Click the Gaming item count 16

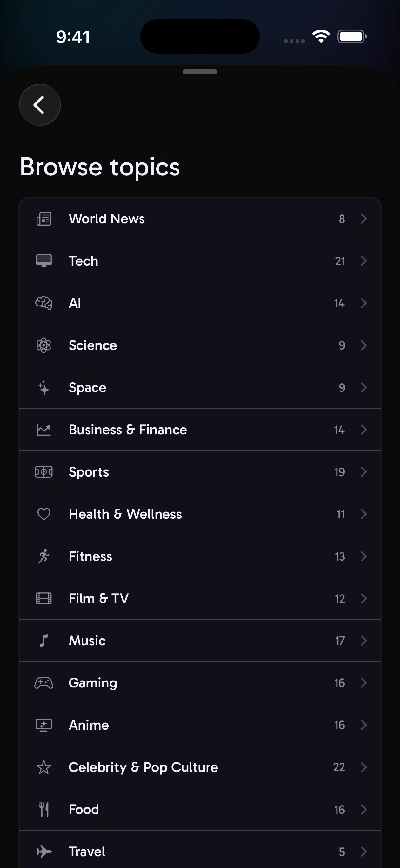click(340, 683)
